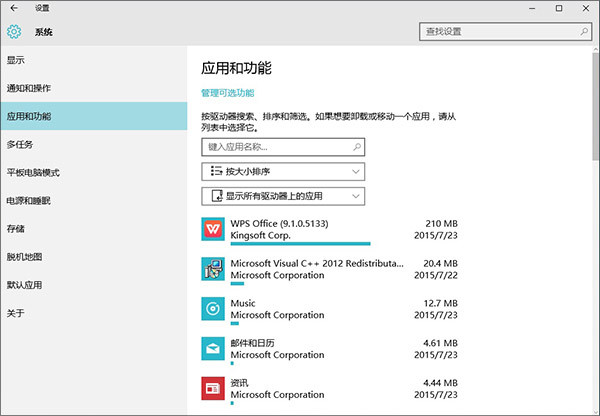Open the 管理可选功能 link
This screenshot has height=416, width=600.
click(234, 93)
